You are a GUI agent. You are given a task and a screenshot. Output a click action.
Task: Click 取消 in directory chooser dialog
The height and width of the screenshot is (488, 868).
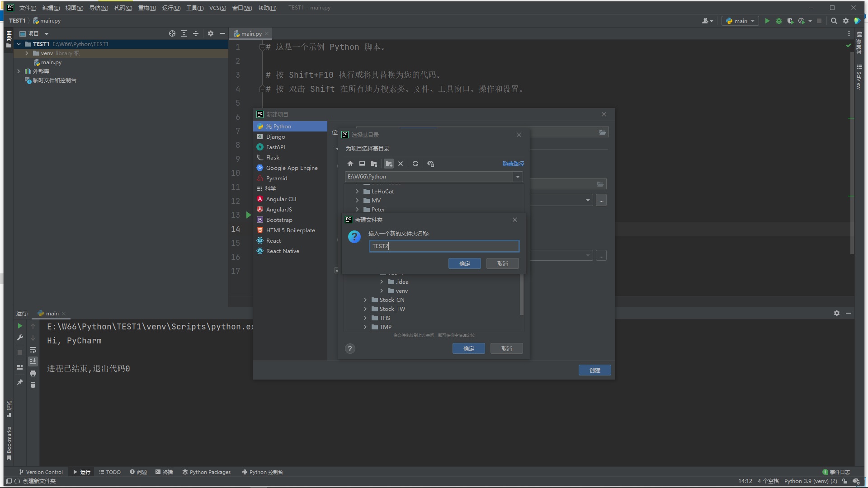click(506, 348)
